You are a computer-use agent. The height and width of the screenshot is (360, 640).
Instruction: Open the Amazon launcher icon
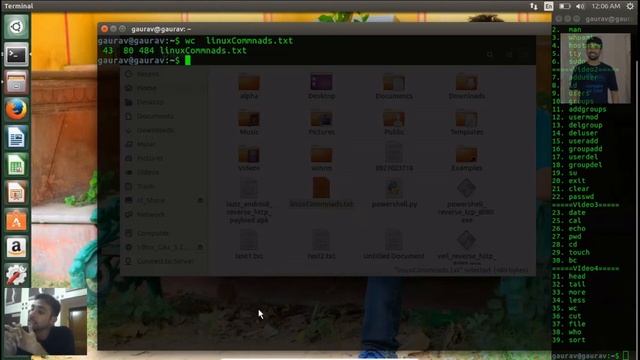tap(16, 247)
